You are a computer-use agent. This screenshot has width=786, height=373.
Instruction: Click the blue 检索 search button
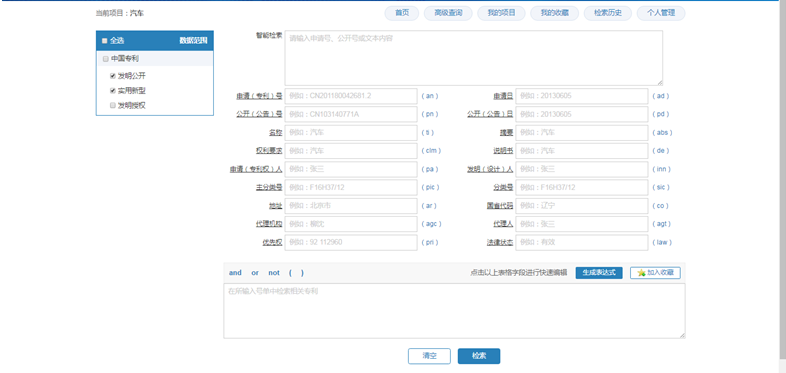(479, 356)
